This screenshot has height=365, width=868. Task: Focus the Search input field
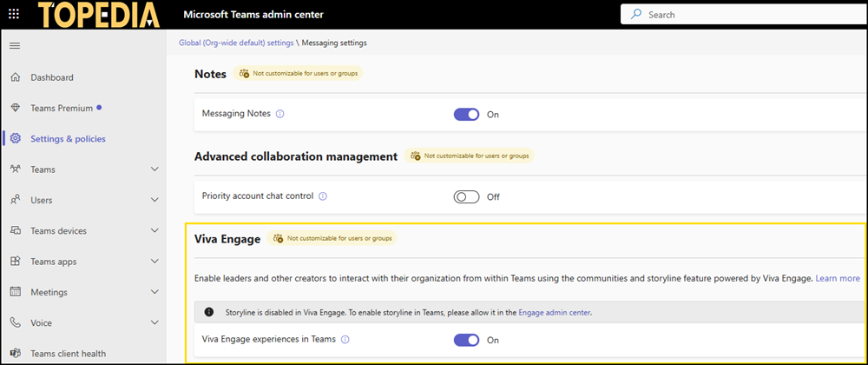pos(744,15)
